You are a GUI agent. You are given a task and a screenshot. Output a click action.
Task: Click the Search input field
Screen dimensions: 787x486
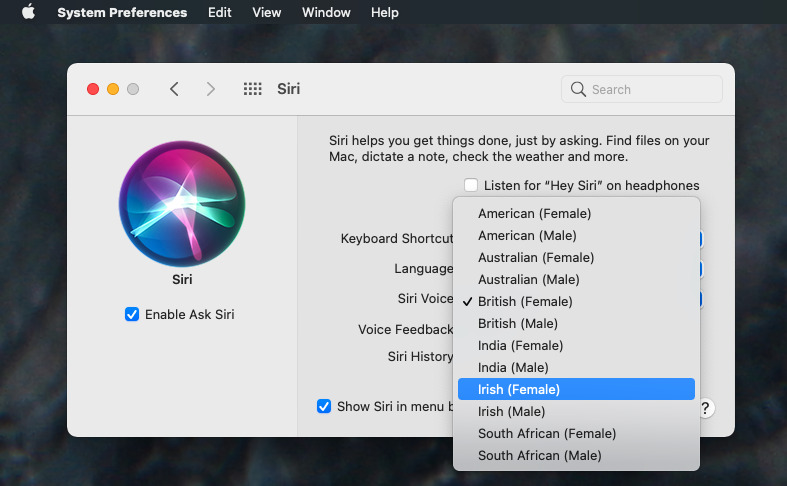pyautogui.click(x=650, y=89)
